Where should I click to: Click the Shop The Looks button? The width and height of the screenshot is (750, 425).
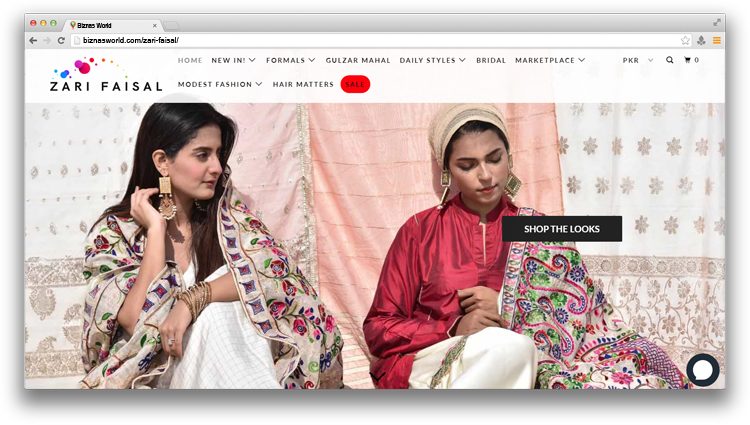562,229
